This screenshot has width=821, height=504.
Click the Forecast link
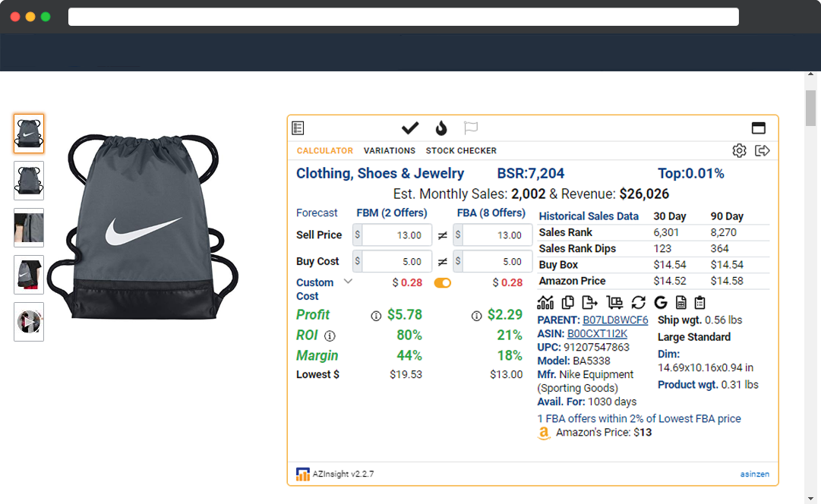[317, 213]
